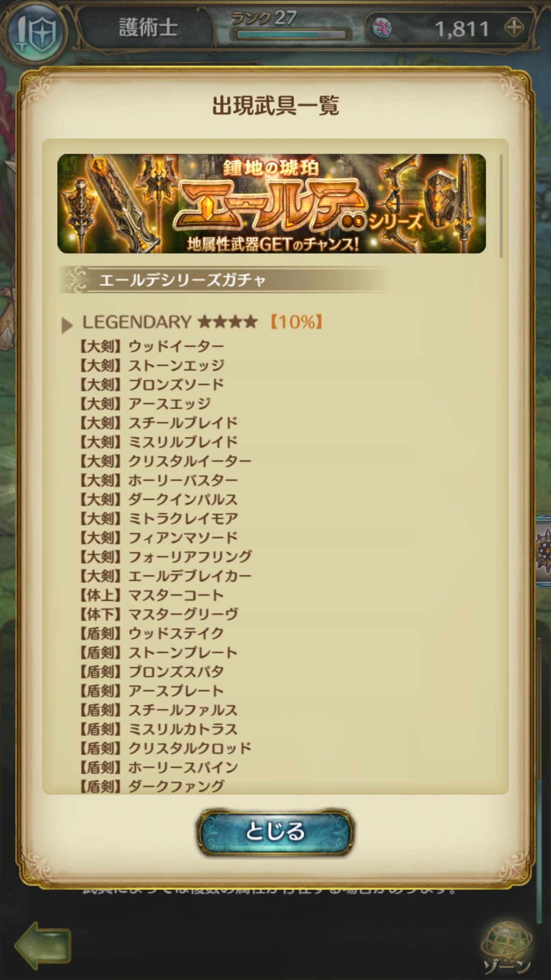
Task: Select 【盾剣】クリスタルクロッド entry
Action: [x=164, y=748]
